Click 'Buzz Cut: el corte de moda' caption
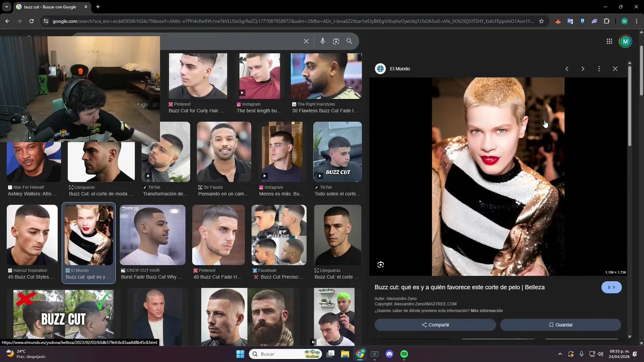 click(x=101, y=194)
